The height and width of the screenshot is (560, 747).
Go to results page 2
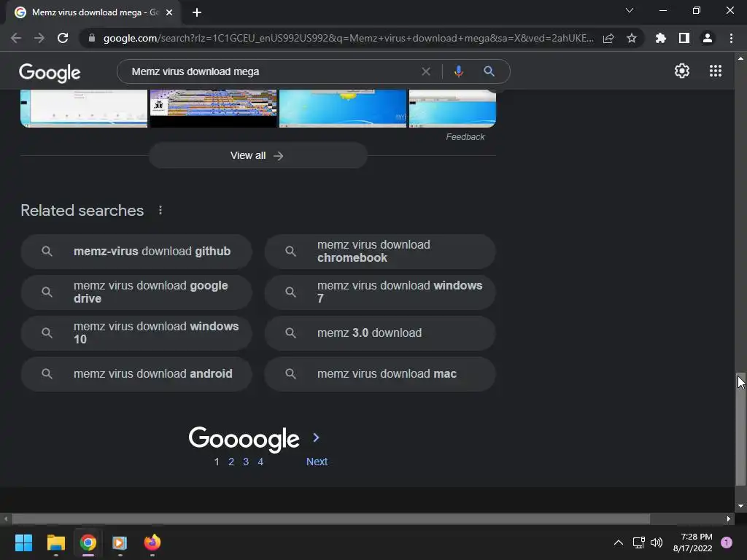point(231,462)
